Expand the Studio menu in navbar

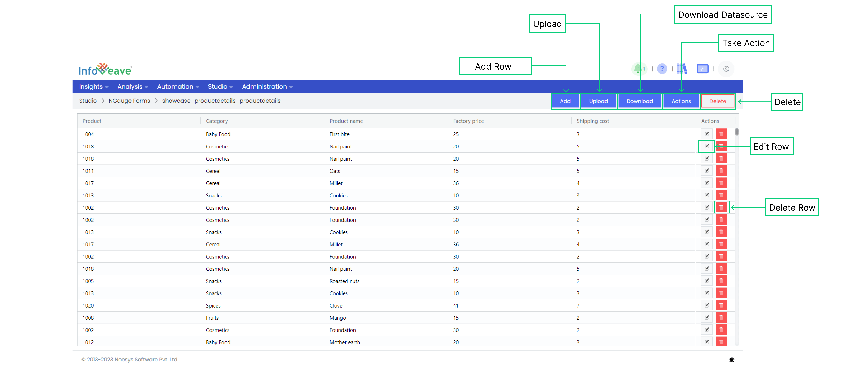tap(220, 87)
